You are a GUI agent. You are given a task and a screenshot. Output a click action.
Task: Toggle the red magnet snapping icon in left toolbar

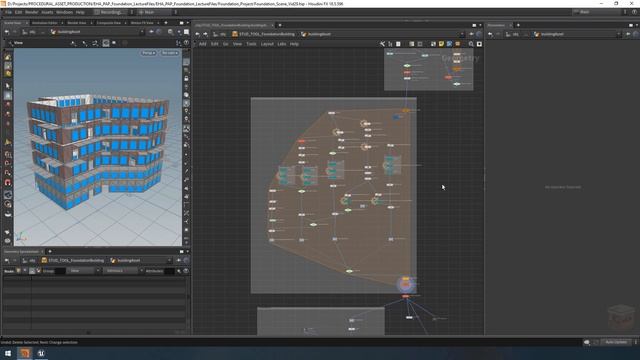tap(8, 183)
